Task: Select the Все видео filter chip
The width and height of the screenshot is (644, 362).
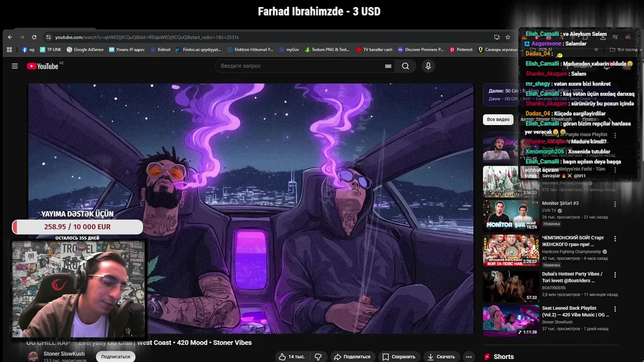Action: (498, 119)
